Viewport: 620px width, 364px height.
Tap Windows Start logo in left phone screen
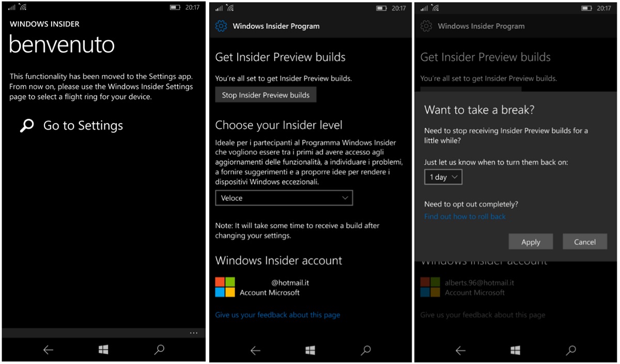[103, 350]
